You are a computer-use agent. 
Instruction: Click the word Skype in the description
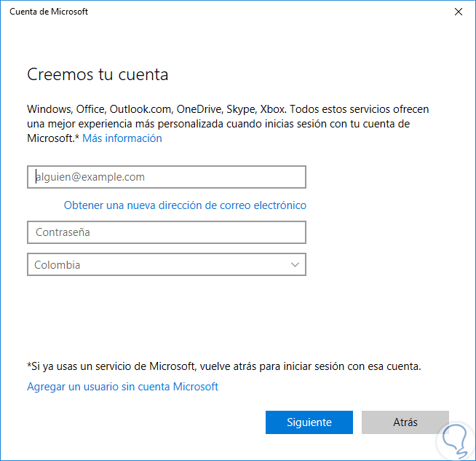click(x=241, y=109)
